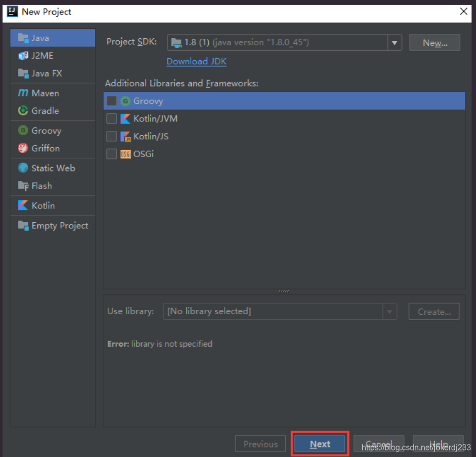476x457 pixels.
Task: Close the New Project dialog window
Action: (464, 11)
